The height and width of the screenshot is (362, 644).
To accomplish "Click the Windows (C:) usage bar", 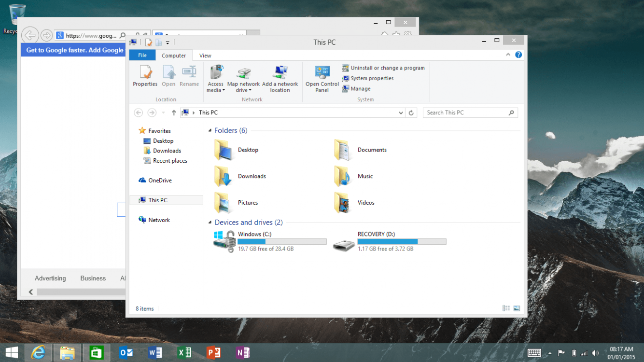I will [282, 241].
